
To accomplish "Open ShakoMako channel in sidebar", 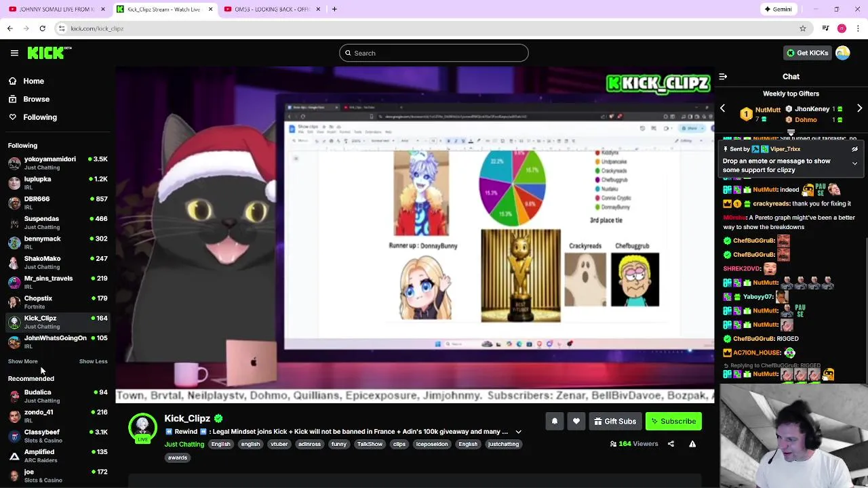I will pyautogui.click(x=58, y=262).
